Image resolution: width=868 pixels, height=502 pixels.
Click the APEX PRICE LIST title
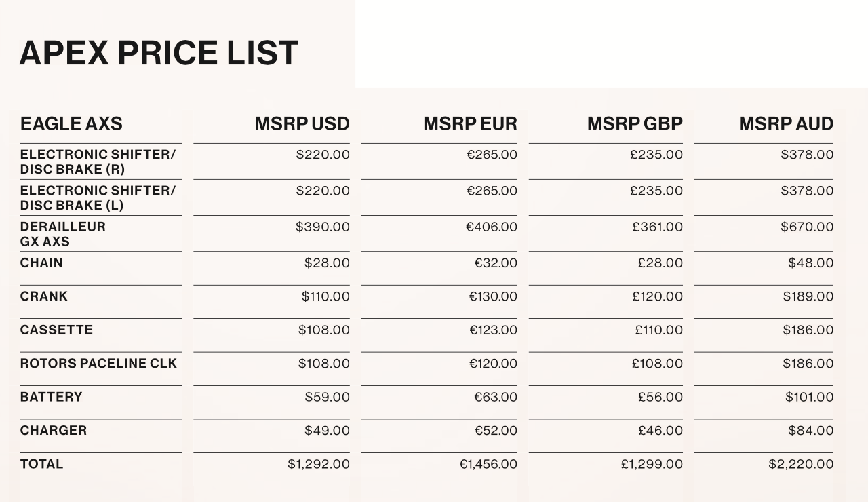(x=159, y=53)
